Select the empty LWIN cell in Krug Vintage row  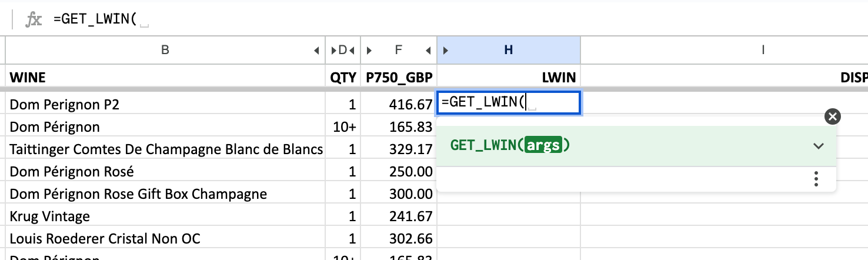(509, 216)
